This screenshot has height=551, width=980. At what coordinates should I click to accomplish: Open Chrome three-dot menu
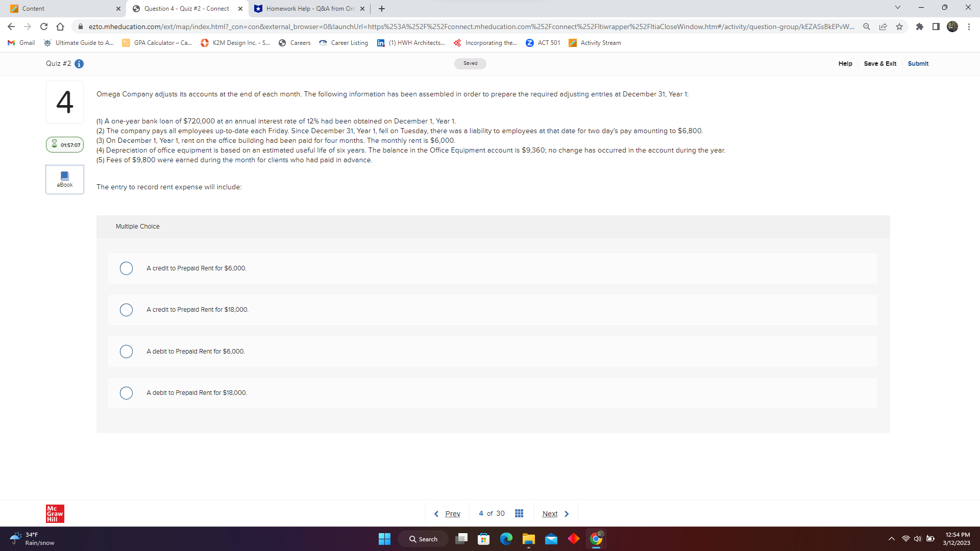pos(969,27)
